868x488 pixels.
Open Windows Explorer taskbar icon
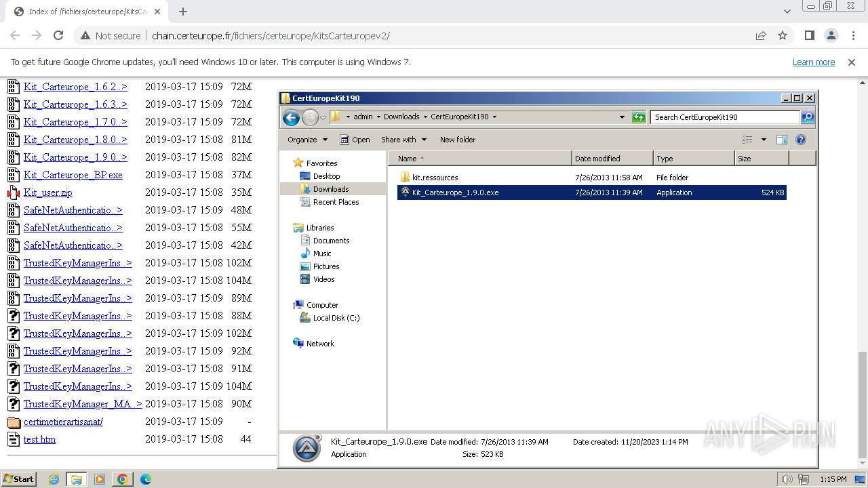coord(77,479)
